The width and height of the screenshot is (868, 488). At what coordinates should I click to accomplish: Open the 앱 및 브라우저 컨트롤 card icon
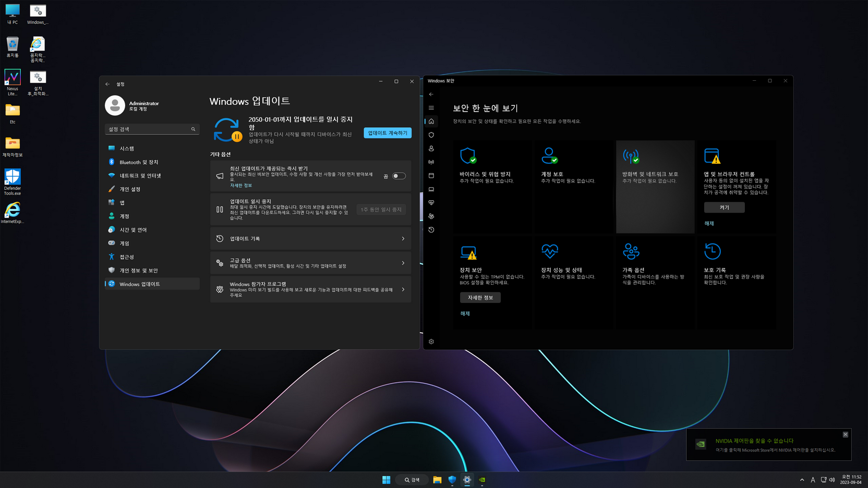coord(712,156)
